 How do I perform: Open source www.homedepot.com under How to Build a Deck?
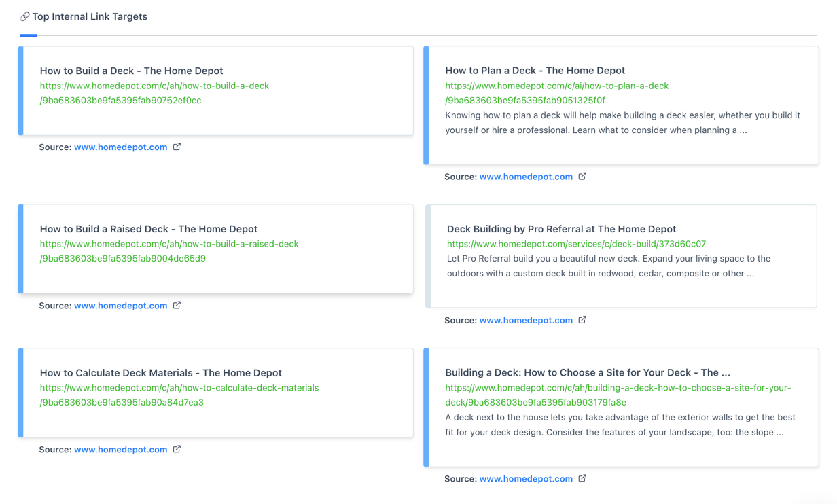pos(120,147)
